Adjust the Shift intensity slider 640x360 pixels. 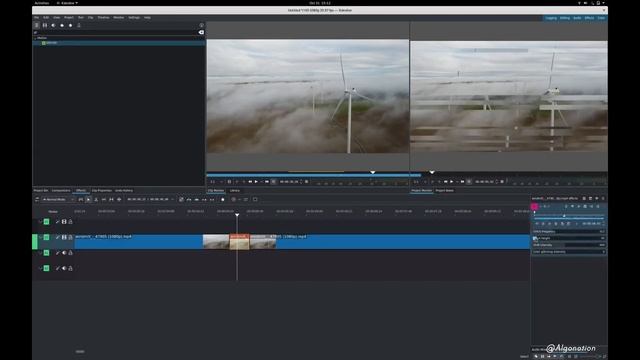click(569, 245)
